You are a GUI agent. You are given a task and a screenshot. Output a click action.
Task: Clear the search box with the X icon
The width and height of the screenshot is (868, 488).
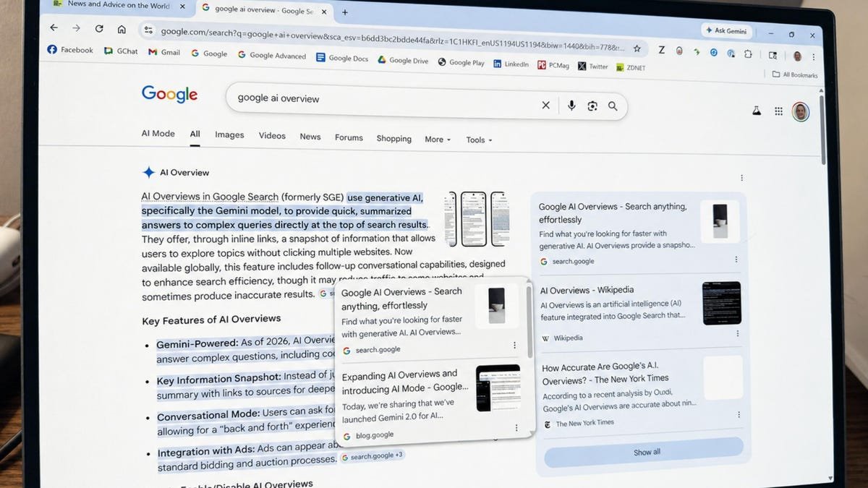tap(546, 105)
